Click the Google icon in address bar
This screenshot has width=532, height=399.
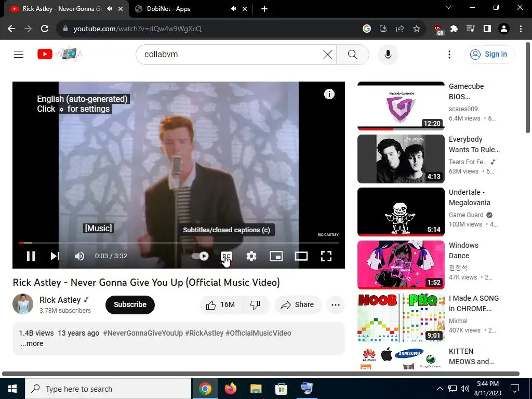[x=366, y=29]
